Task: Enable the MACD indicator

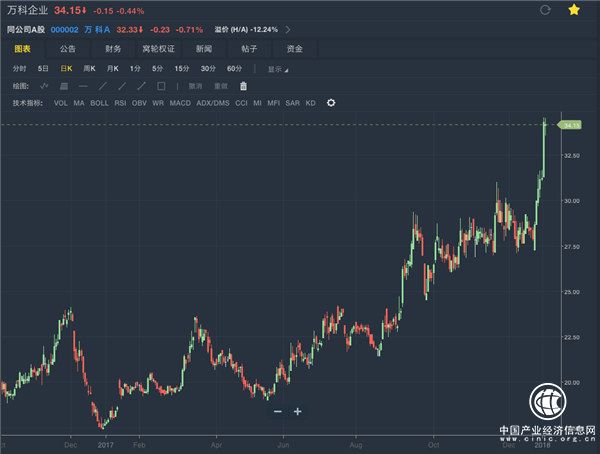Action: (179, 102)
